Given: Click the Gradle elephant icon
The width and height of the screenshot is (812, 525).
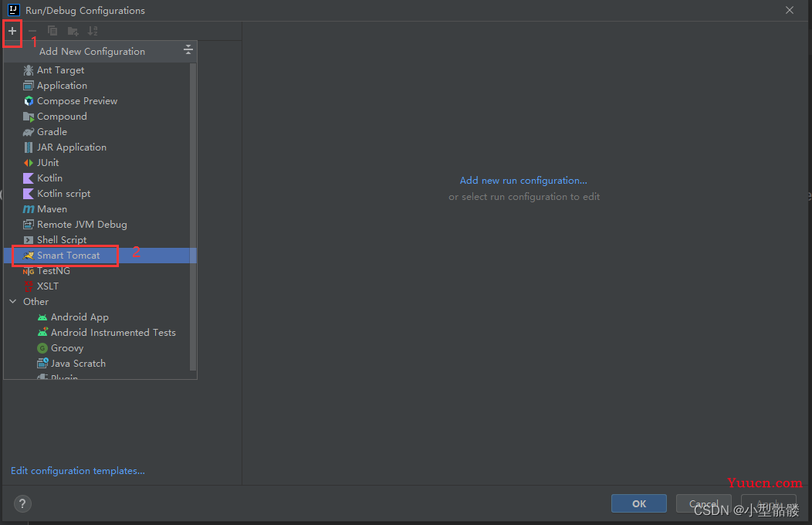Looking at the screenshot, I should click(29, 132).
